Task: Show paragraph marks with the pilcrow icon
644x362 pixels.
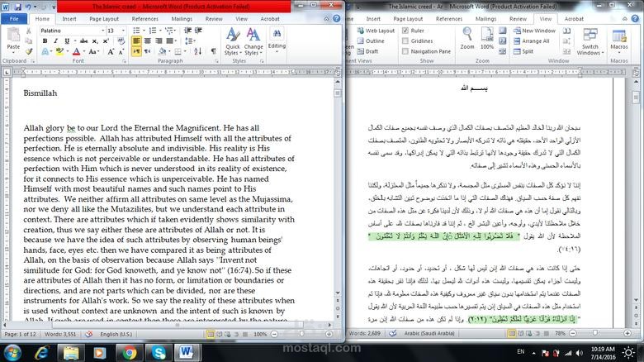Action: 213,51
